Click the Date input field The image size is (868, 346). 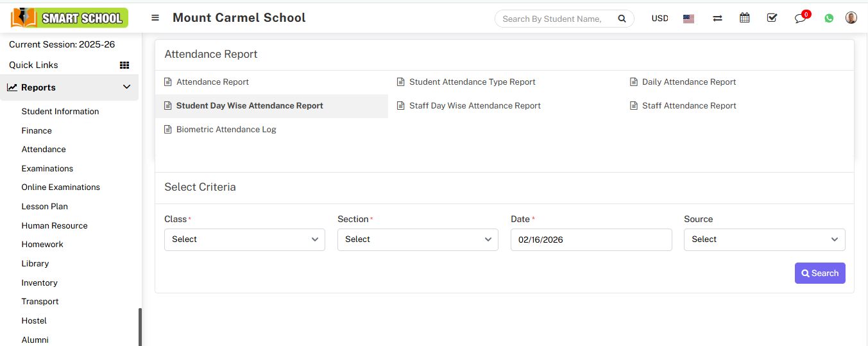click(591, 239)
